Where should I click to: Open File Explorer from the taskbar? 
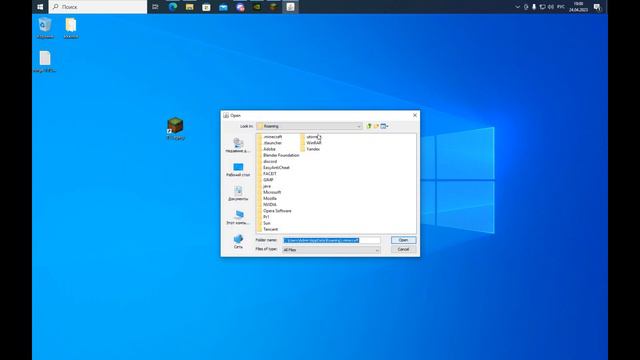click(x=189, y=7)
